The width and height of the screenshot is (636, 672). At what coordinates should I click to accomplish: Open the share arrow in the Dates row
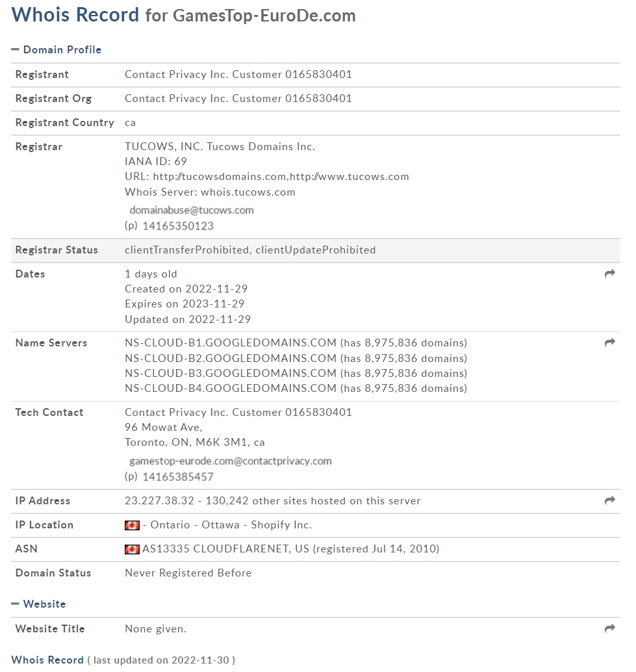pyautogui.click(x=609, y=274)
